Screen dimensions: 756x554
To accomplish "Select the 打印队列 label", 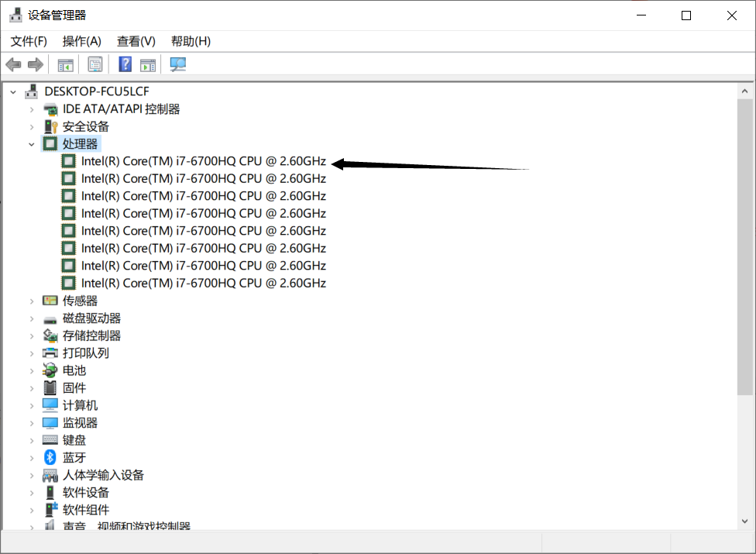I will click(86, 353).
